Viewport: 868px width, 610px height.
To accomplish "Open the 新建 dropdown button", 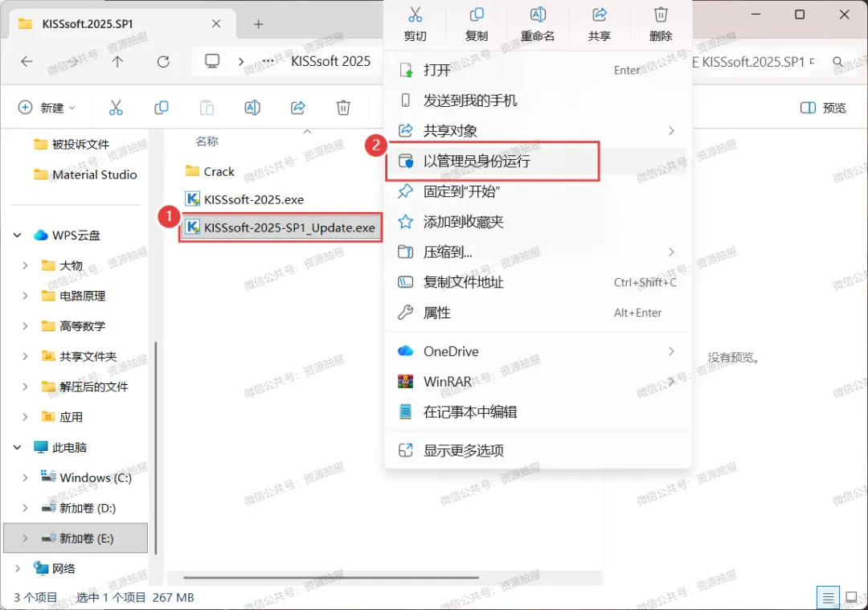I will tap(47, 108).
